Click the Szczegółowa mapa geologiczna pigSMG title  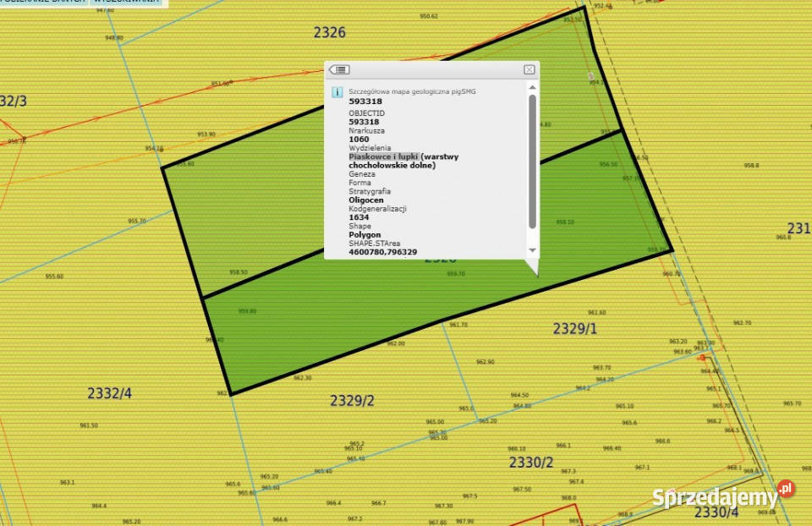coord(412,91)
